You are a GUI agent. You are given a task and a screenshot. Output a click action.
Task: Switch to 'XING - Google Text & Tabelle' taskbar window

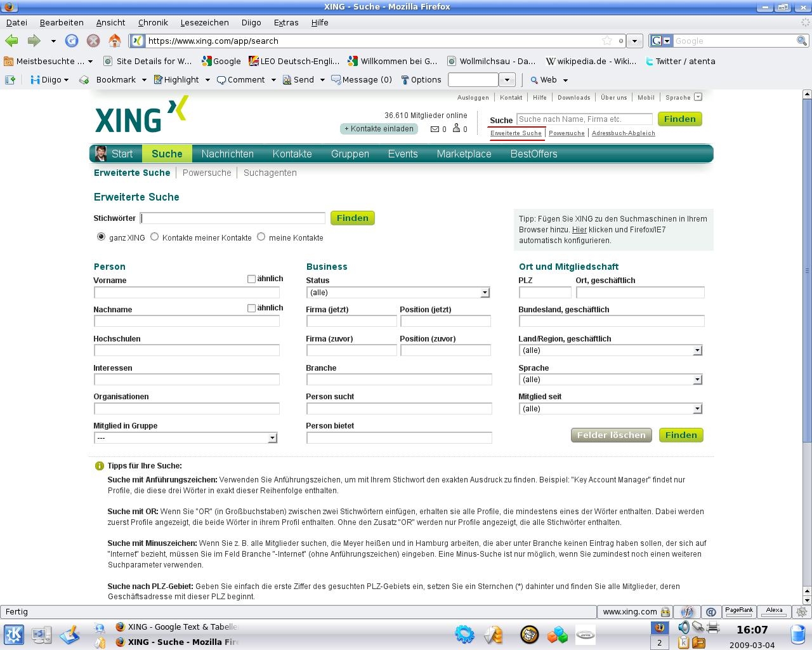coord(177,627)
